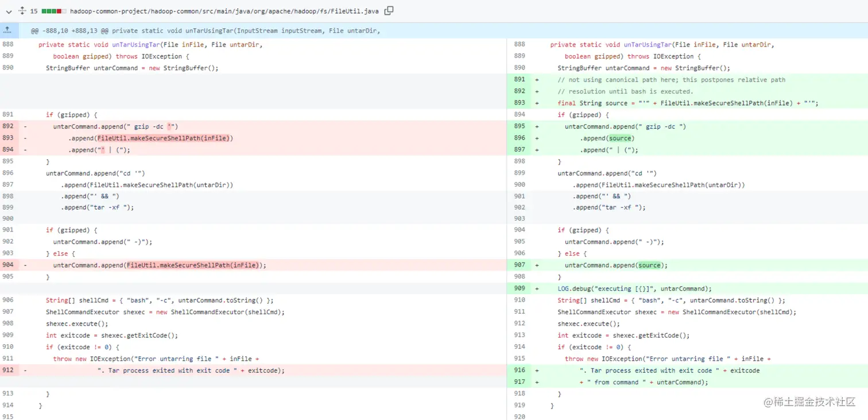868x420 pixels.
Task: Expand hidden lines above hunk
Action: tap(8, 30)
